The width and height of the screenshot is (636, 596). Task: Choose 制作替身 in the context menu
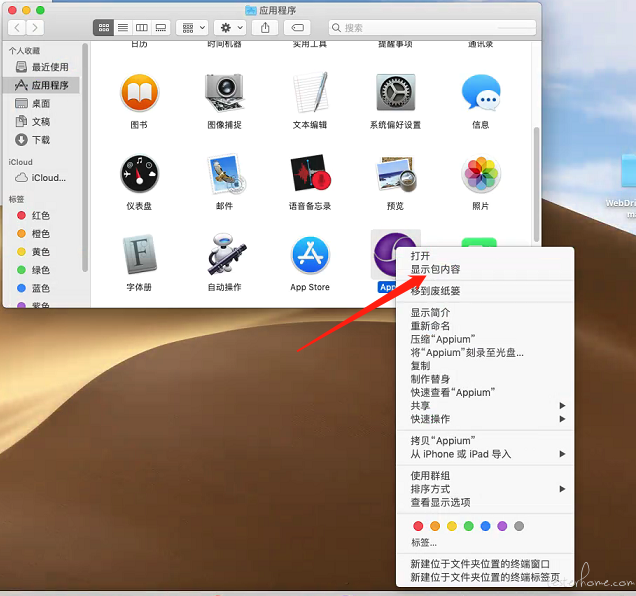tap(485, 379)
